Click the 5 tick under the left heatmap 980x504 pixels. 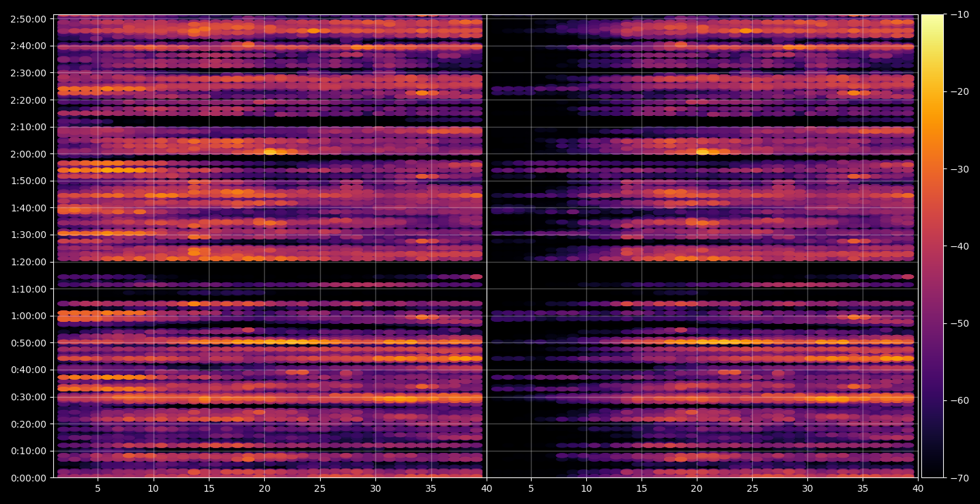(x=98, y=488)
